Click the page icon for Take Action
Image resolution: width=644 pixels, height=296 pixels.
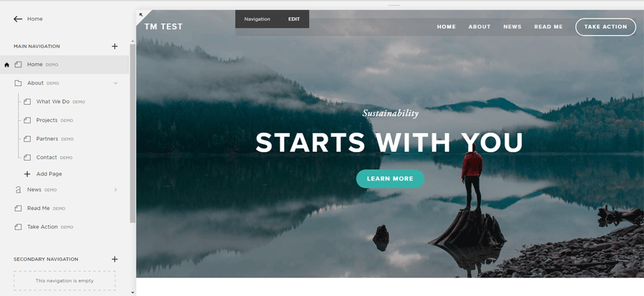[x=18, y=227]
